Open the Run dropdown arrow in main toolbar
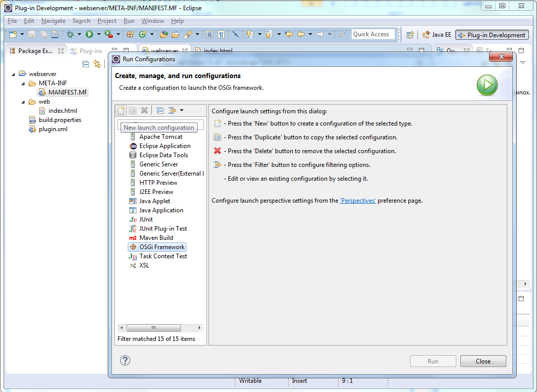Image resolution: width=537 pixels, height=392 pixels. click(x=98, y=34)
